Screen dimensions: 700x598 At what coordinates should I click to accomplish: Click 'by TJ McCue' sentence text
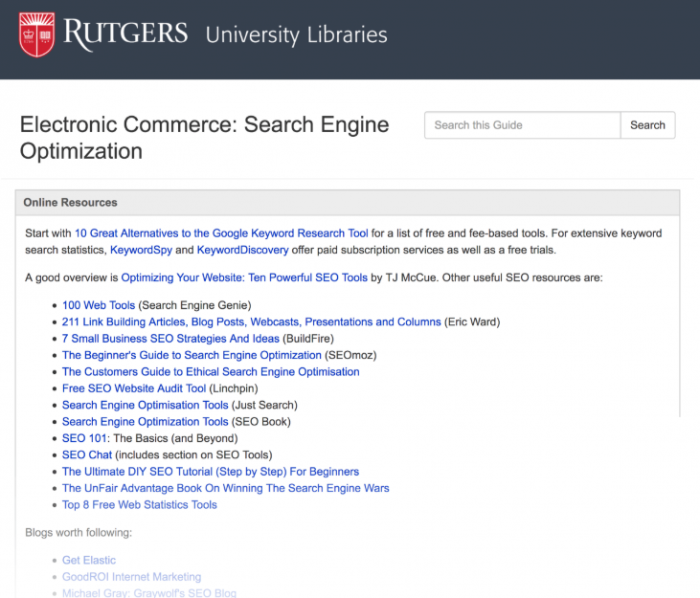click(404, 277)
